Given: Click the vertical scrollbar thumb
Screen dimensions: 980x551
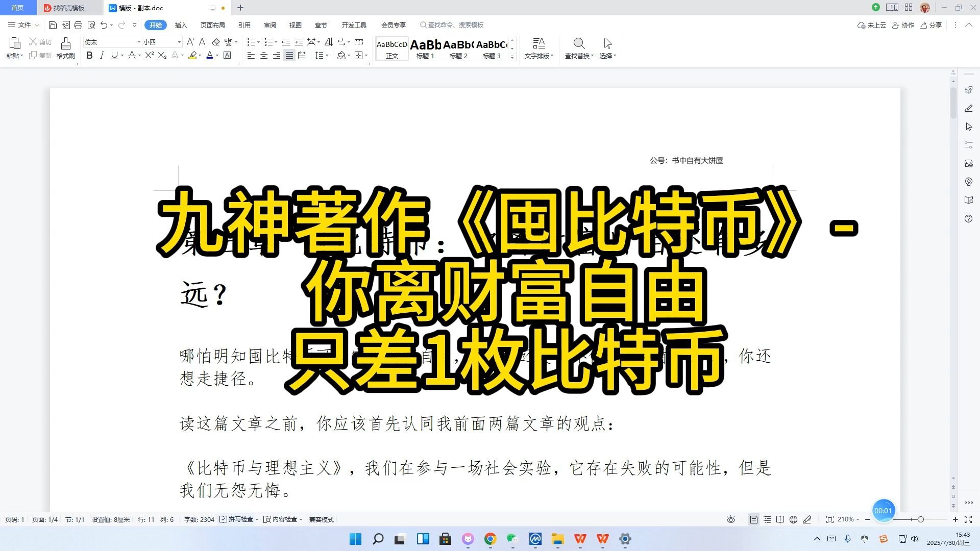Looking at the screenshot, I should [953, 103].
